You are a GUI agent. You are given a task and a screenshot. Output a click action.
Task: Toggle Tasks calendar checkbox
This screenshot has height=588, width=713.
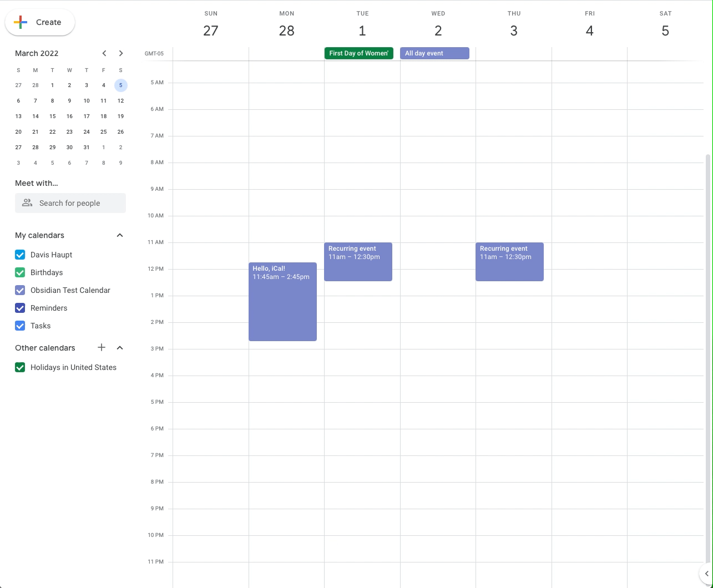coord(20,326)
